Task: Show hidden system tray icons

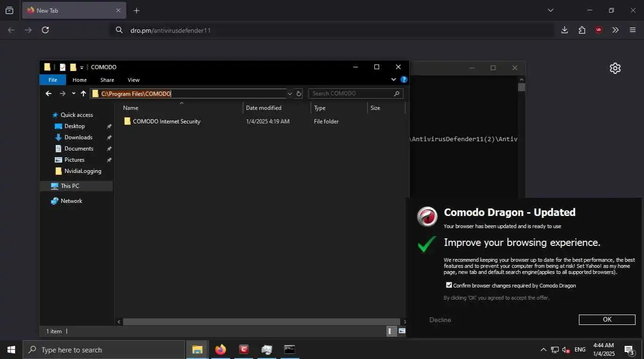Action: [x=543, y=350]
